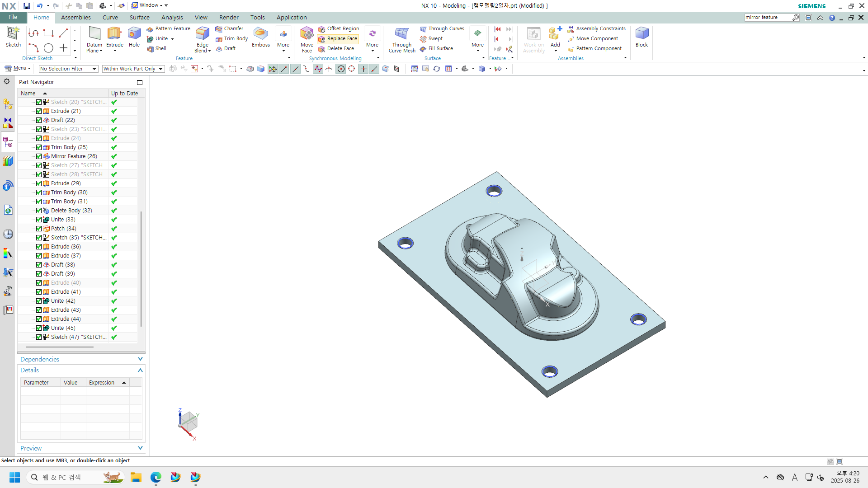
Task: Click the Datum Plane icon
Action: click(x=94, y=34)
